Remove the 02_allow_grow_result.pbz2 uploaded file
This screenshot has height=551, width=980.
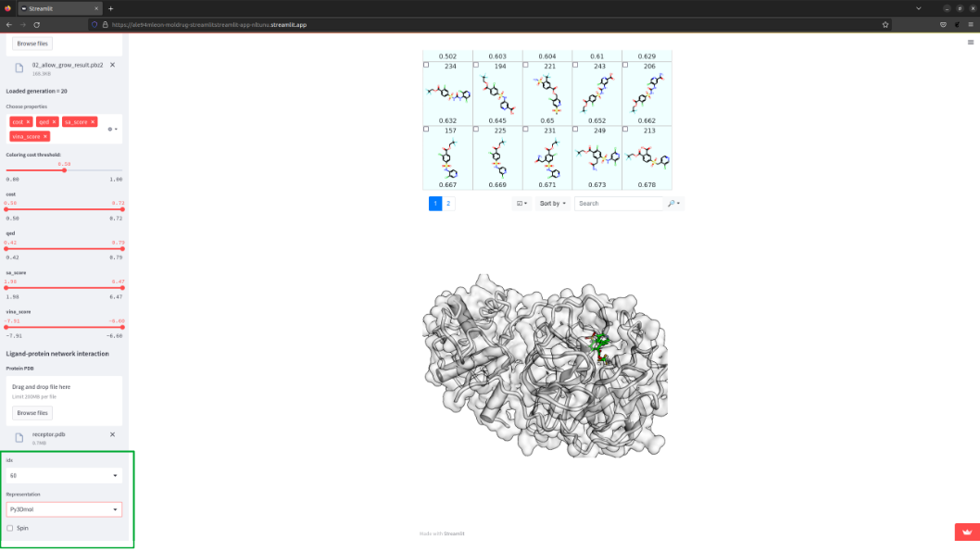[112, 65]
